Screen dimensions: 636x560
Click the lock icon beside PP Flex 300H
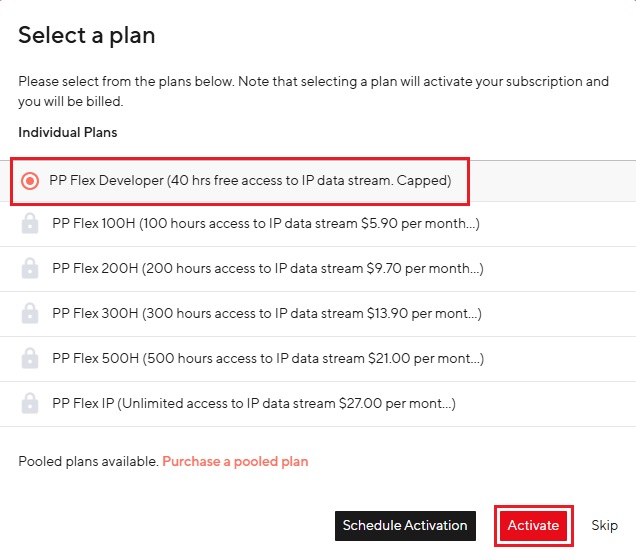coord(31,314)
